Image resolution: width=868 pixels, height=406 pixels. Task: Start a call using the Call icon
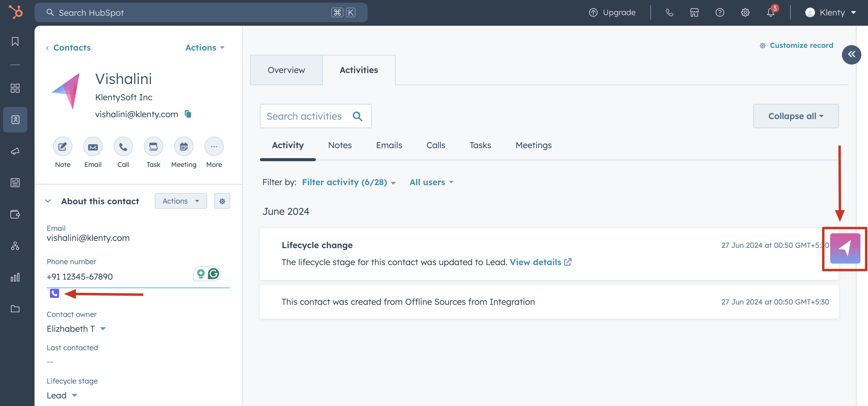[123, 147]
